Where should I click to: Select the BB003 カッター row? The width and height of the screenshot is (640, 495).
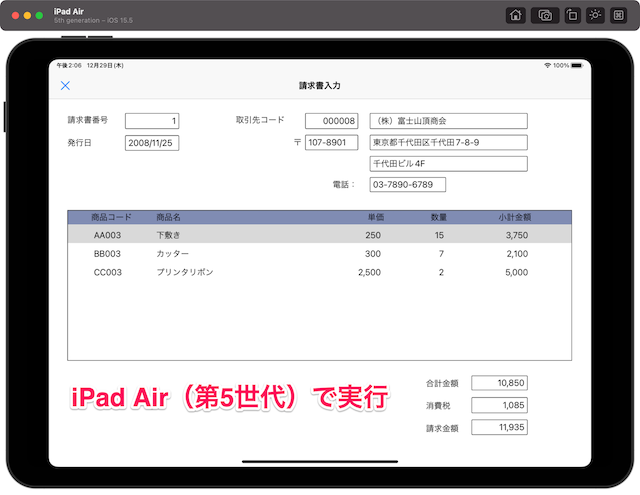point(319,254)
